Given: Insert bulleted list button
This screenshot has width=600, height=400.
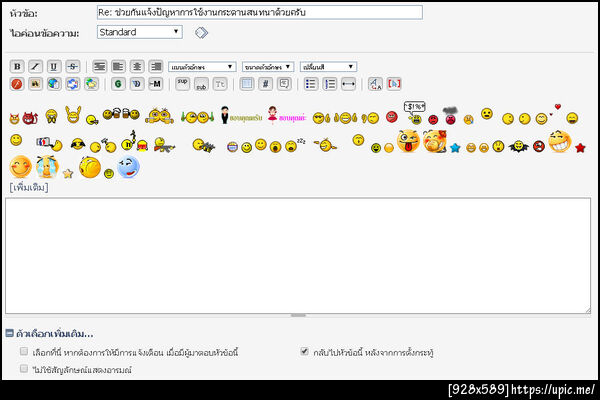Looking at the screenshot, I should tap(311, 84).
